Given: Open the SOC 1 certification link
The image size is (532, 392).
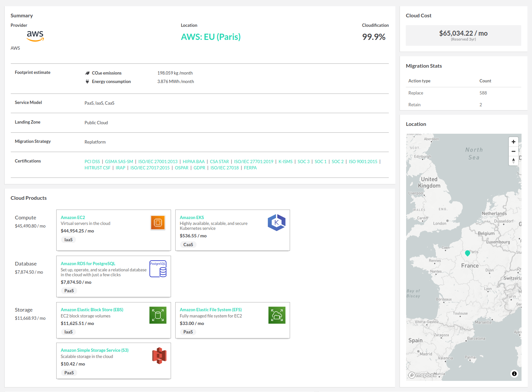Looking at the screenshot, I should tap(320, 162).
